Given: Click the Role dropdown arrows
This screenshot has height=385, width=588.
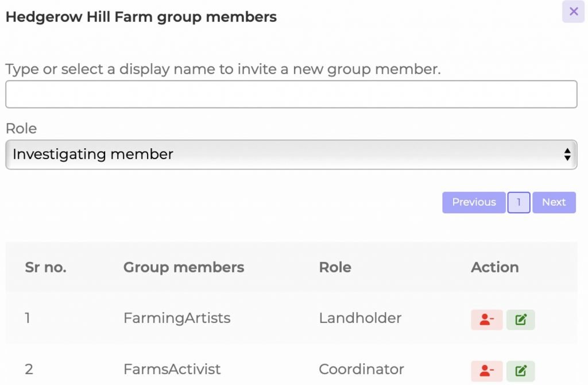Looking at the screenshot, I should tap(567, 154).
